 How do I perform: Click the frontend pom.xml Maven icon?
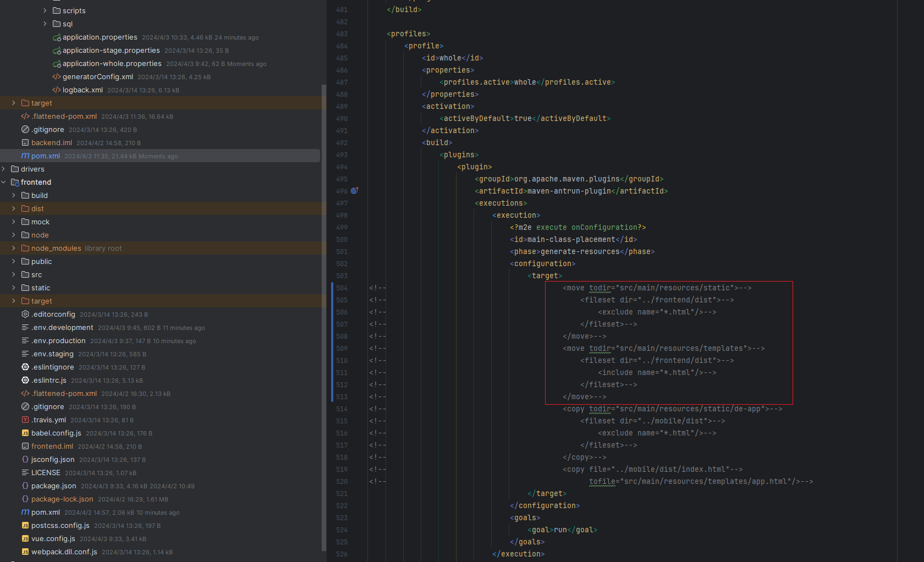(x=25, y=512)
